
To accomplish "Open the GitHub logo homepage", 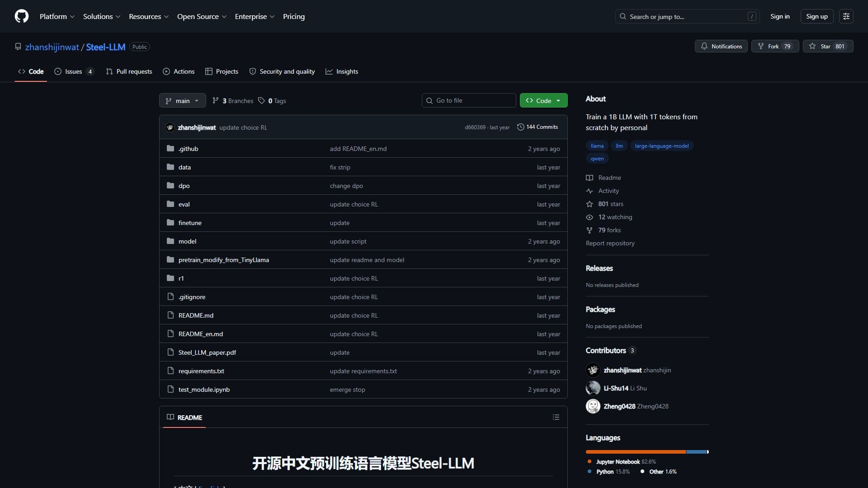I will 22,16.
